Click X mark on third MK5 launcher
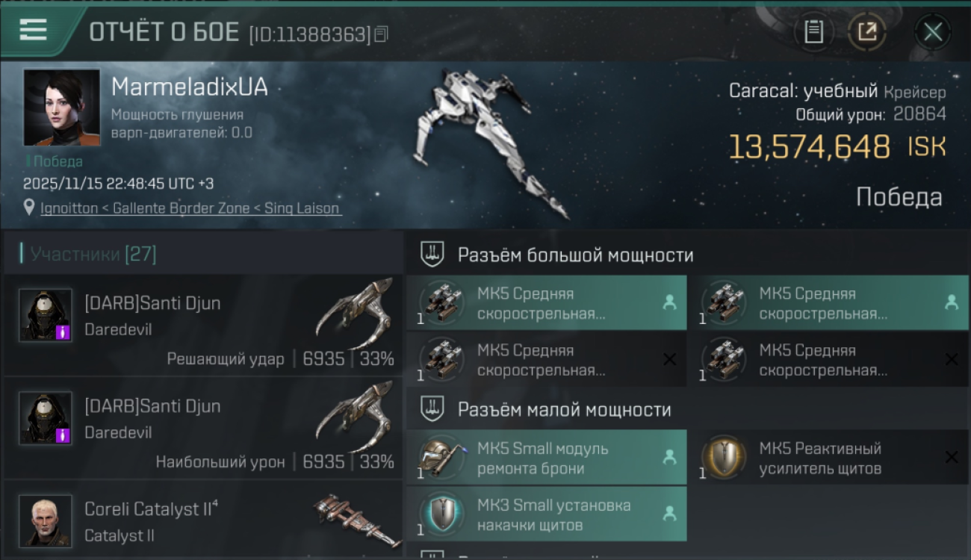The width and height of the screenshot is (971, 560). [669, 359]
